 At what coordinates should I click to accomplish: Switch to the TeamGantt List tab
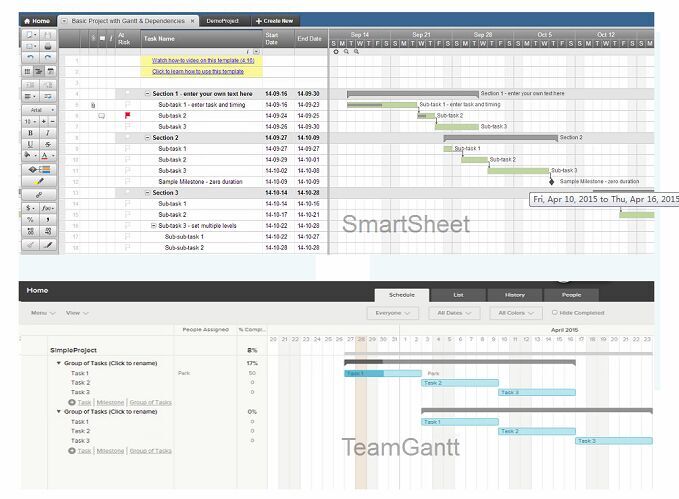coord(458,295)
